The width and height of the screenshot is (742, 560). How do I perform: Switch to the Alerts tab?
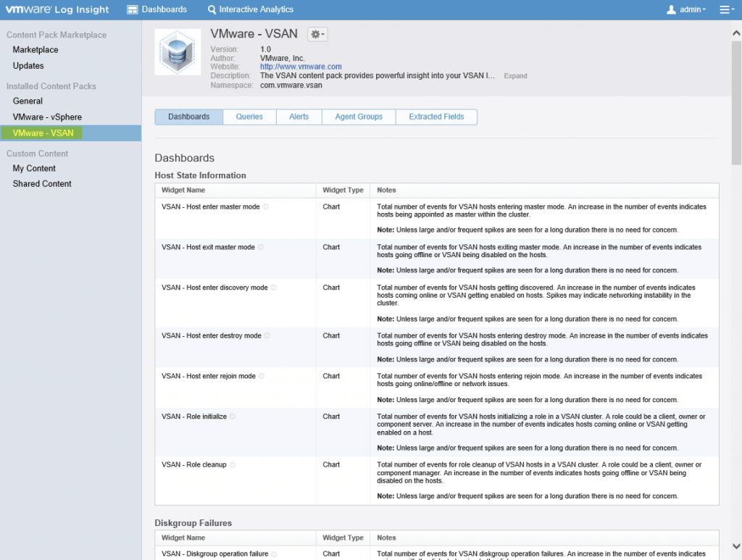(299, 117)
